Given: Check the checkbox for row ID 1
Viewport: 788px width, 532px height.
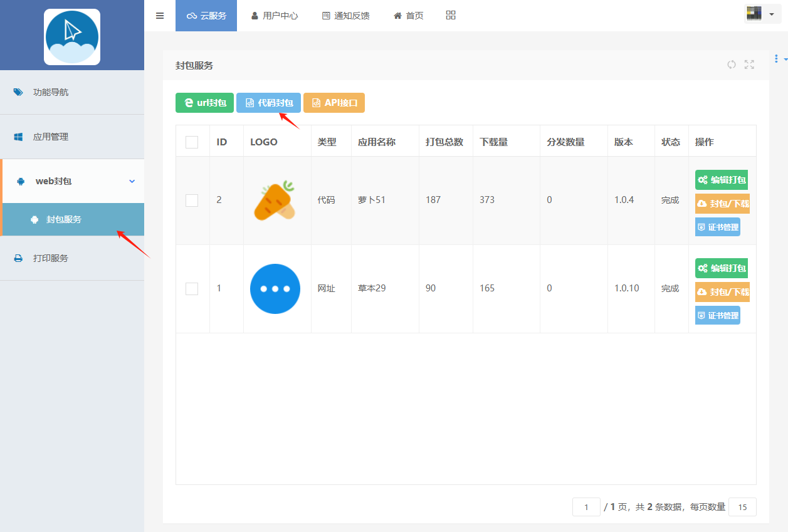Looking at the screenshot, I should [192, 289].
